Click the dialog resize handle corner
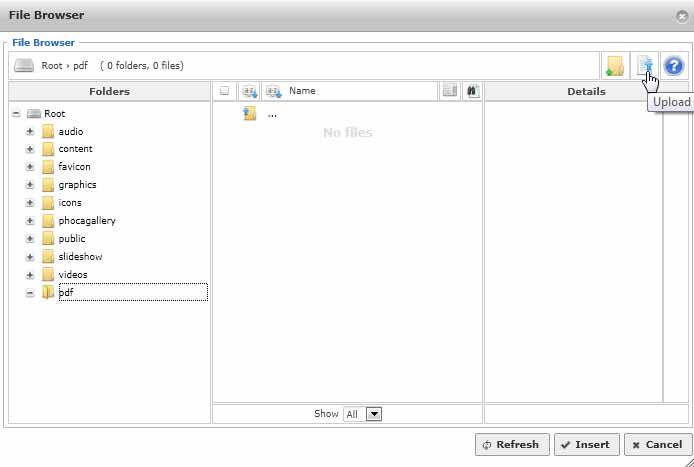 point(688,462)
